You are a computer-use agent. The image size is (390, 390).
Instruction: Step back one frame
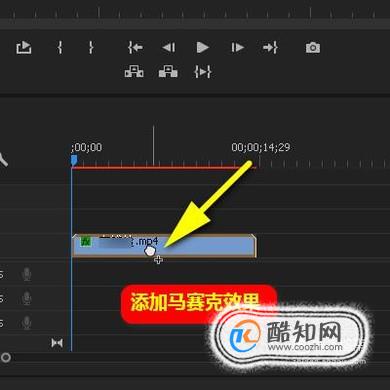coord(169,48)
